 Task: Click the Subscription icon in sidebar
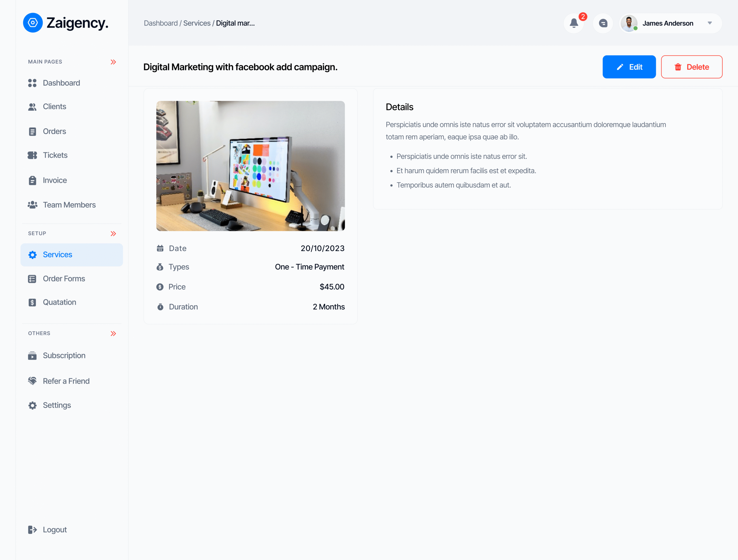32,356
